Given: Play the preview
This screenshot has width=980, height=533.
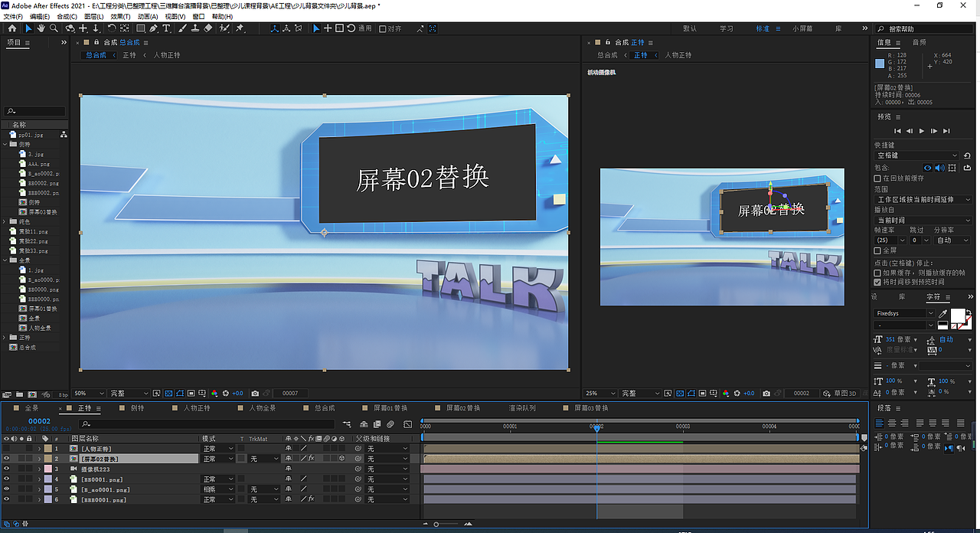Looking at the screenshot, I should coord(921,132).
